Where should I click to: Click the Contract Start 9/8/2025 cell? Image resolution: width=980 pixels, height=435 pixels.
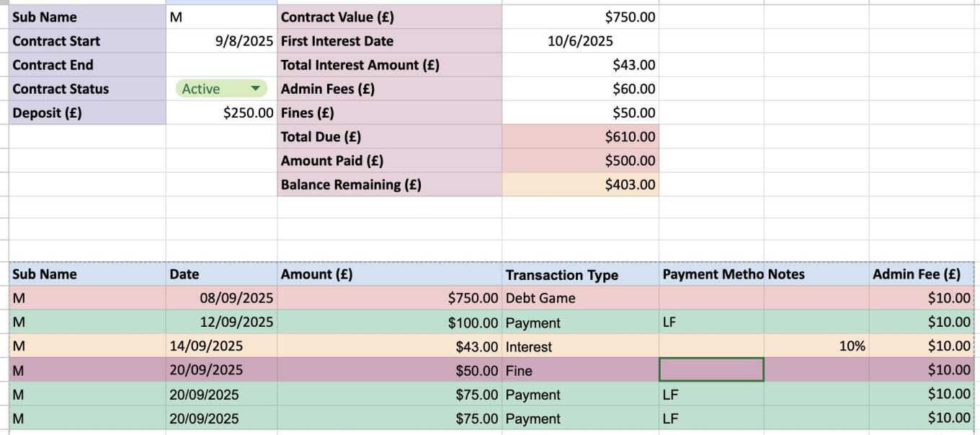(221, 41)
